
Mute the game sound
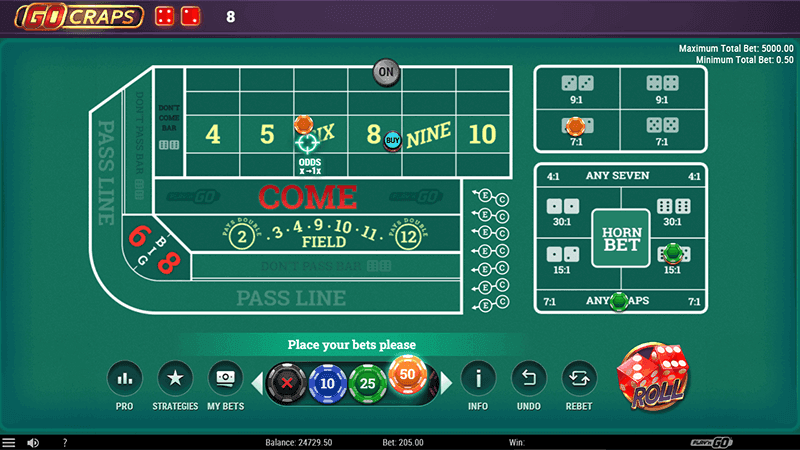tap(33, 442)
